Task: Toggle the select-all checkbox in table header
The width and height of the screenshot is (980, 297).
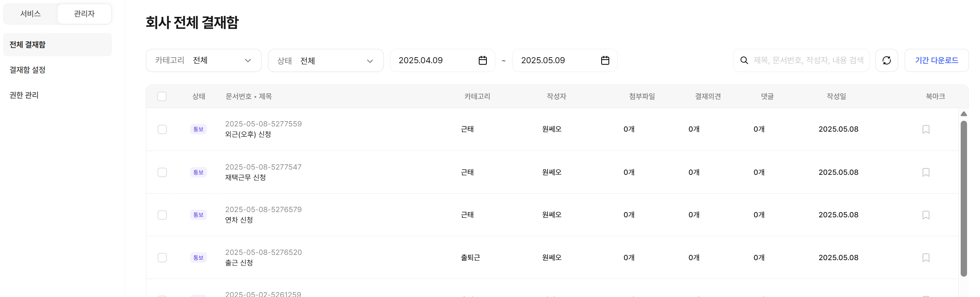Action: coord(162,96)
